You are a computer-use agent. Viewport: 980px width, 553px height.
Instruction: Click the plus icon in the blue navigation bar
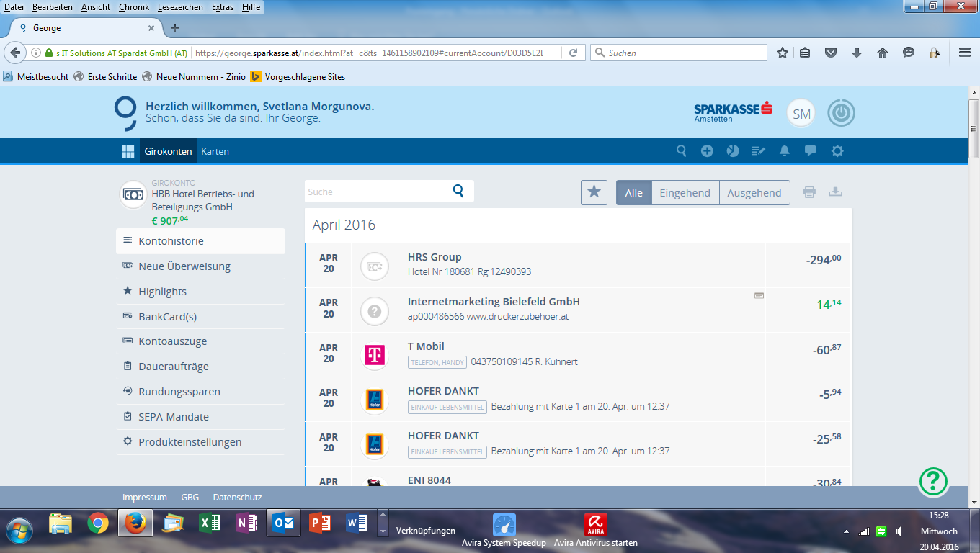coord(707,151)
